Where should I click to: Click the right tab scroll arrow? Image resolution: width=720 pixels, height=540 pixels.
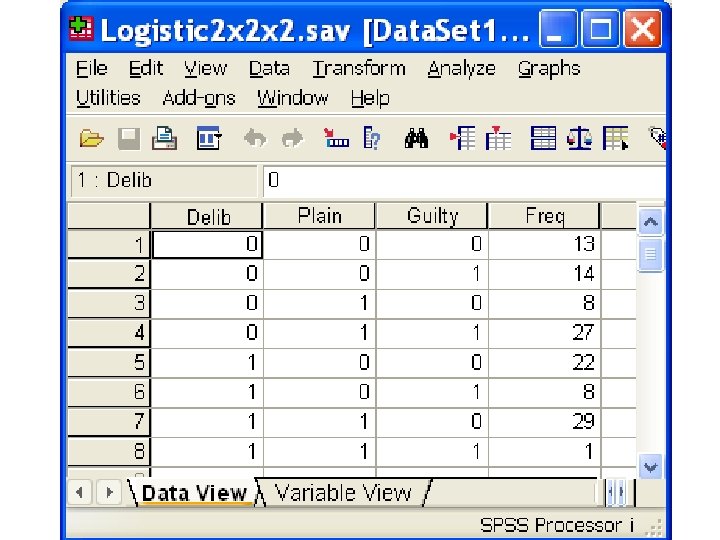tap(109, 493)
